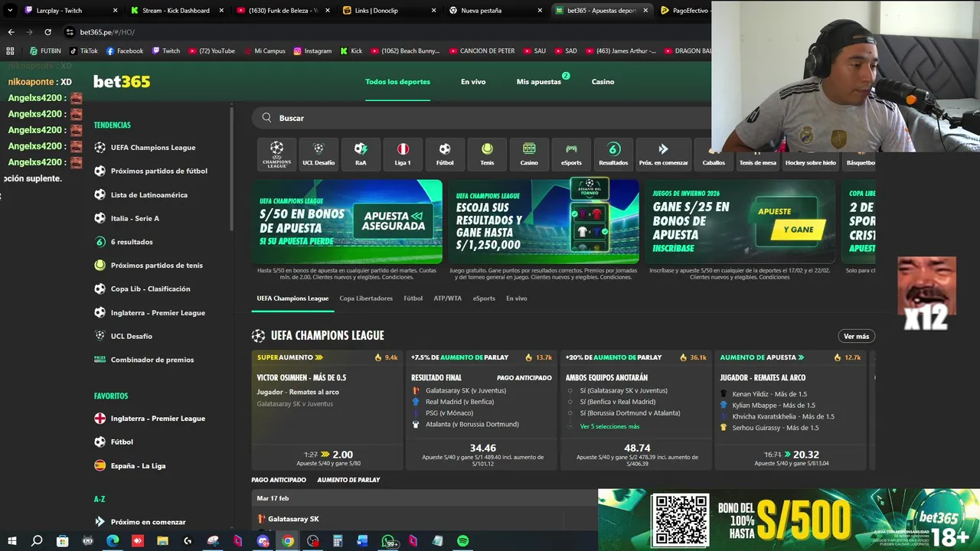
Task: Open Próximos partidos de tenis
Action: click(156, 266)
